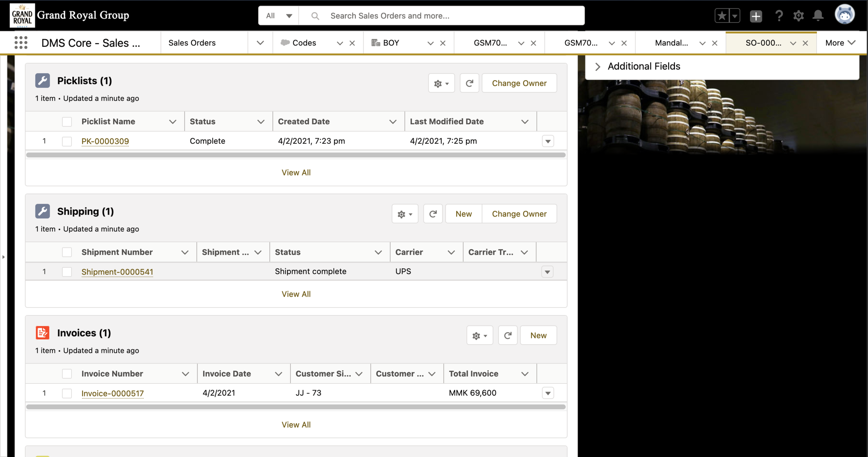Screen dimensions: 868x457
Task: Open the More tabs dropdown
Action: [x=840, y=43]
